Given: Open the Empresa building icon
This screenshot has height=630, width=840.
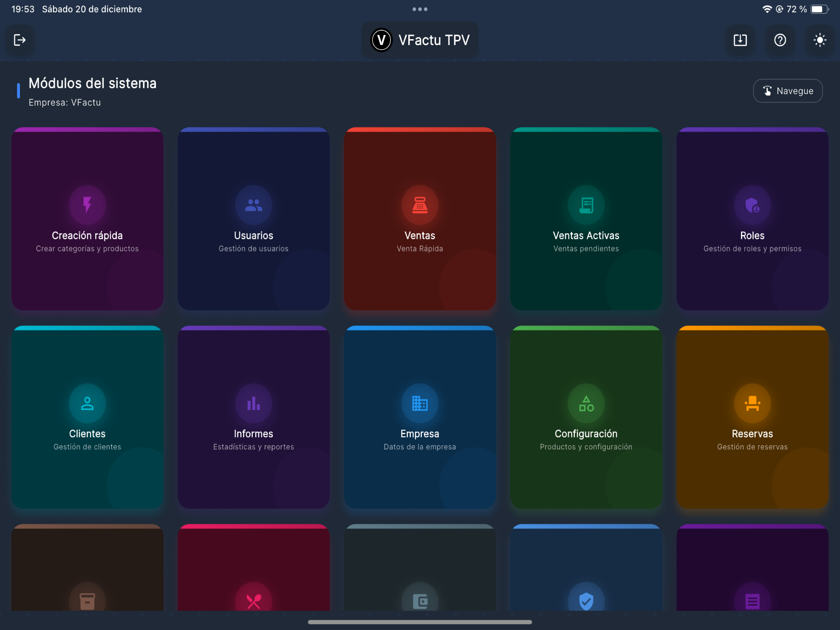Looking at the screenshot, I should tap(420, 403).
